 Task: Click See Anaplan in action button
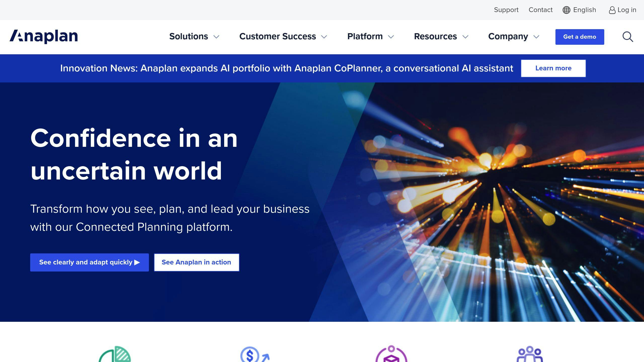point(196,262)
